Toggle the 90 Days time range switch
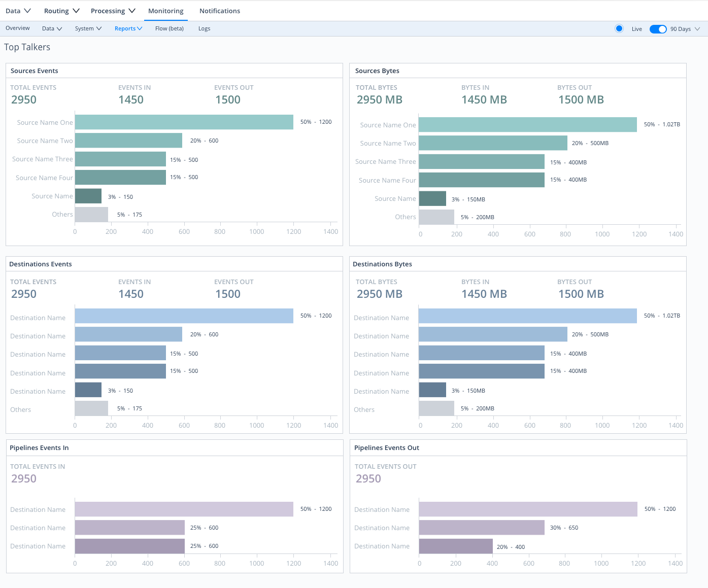Screen dimensions: 708x588 pos(658,29)
